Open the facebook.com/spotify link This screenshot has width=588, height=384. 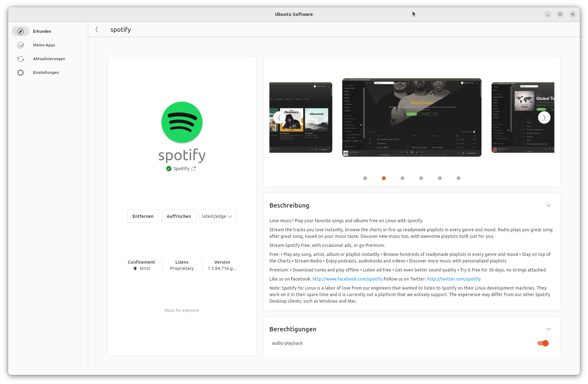[347, 279]
